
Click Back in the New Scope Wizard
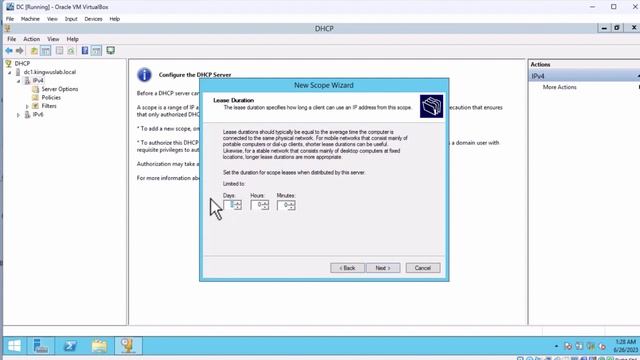pos(347,268)
